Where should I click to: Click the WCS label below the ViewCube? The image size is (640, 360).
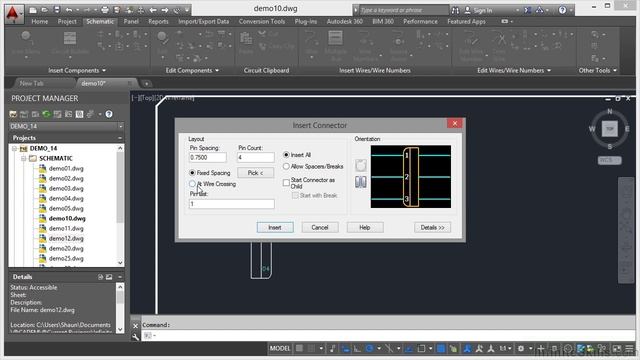[609, 160]
